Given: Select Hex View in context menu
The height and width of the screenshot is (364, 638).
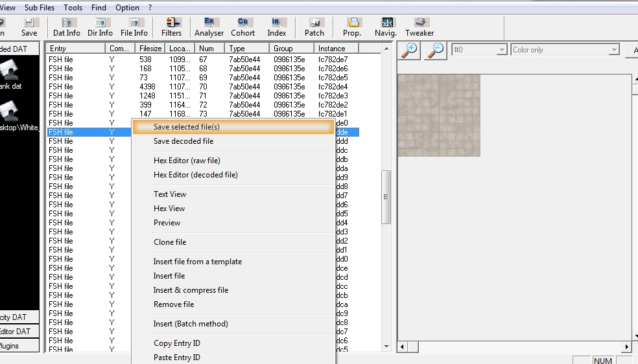Looking at the screenshot, I should point(233,209).
